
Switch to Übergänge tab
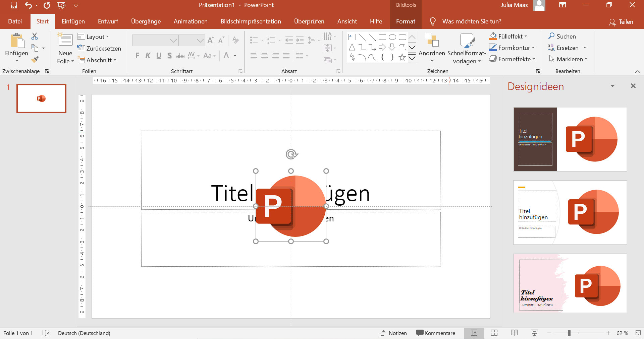click(x=146, y=21)
